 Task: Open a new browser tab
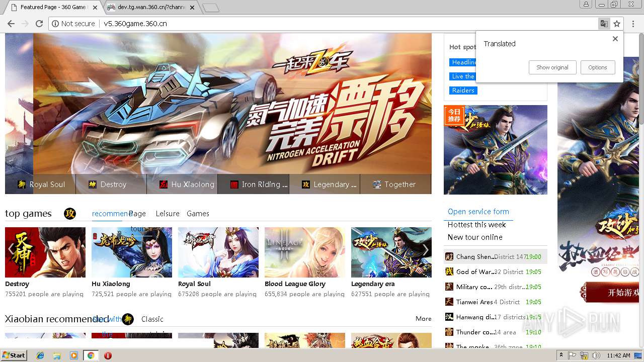coord(210,8)
